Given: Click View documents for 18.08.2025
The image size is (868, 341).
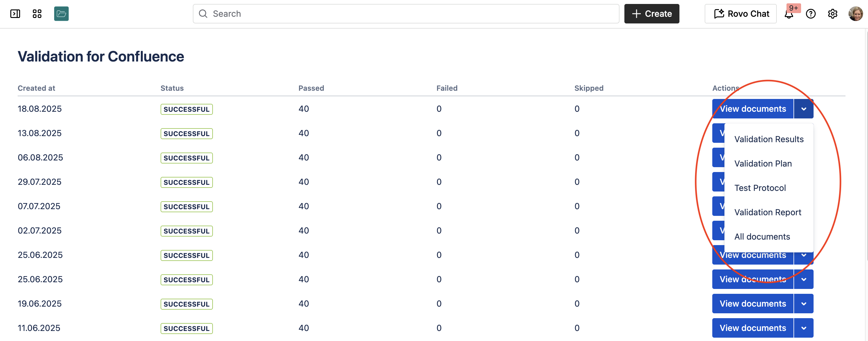Looking at the screenshot, I should coord(753,109).
